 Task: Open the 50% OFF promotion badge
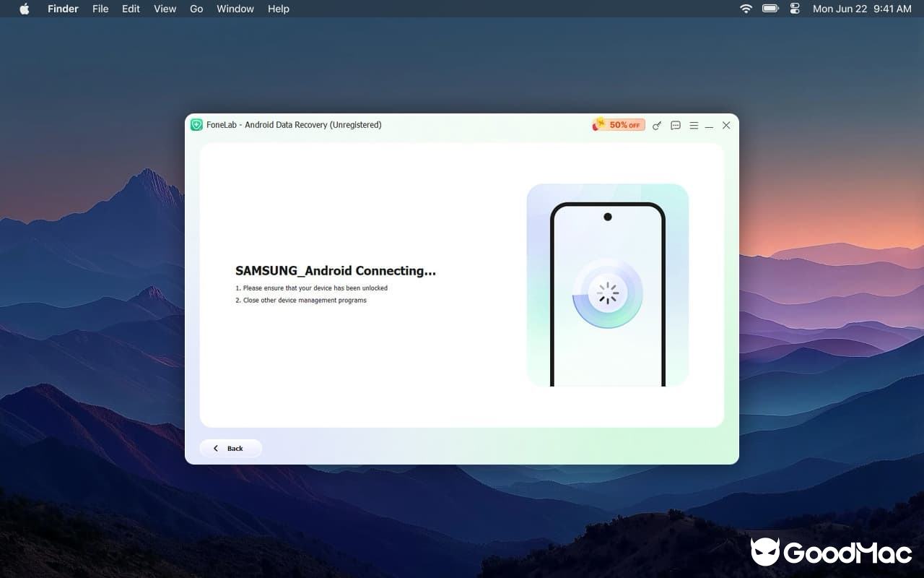pos(619,125)
